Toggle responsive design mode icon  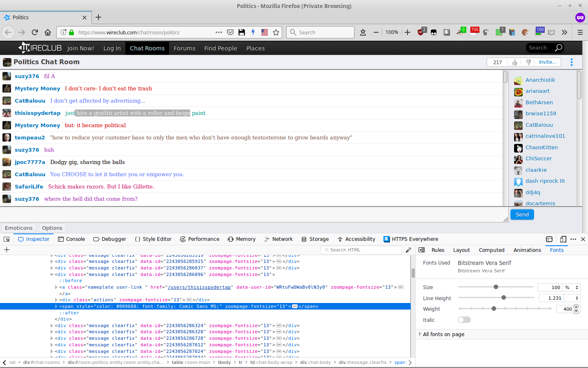(x=563, y=239)
